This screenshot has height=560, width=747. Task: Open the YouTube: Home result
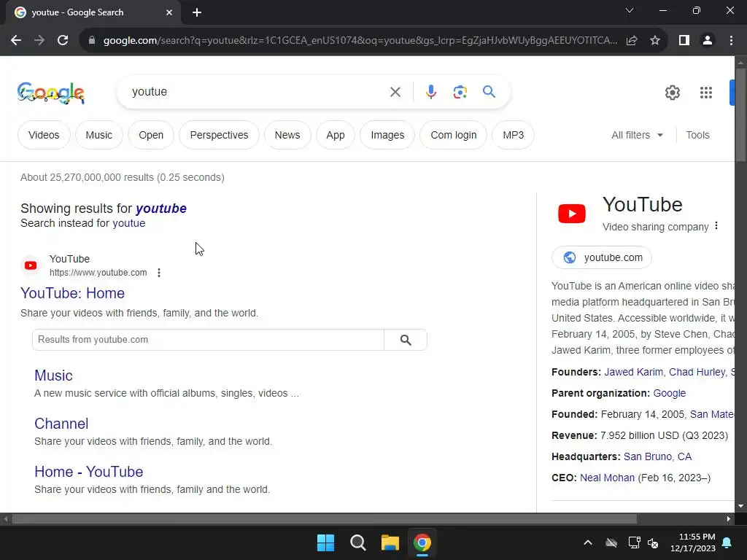coord(72,293)
